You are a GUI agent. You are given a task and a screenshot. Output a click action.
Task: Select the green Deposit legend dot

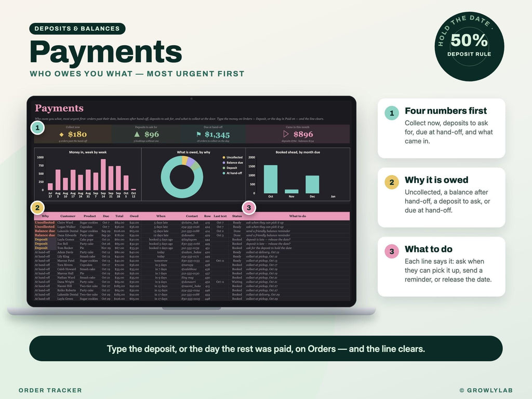pyautogui.click(x=223, y=168)
